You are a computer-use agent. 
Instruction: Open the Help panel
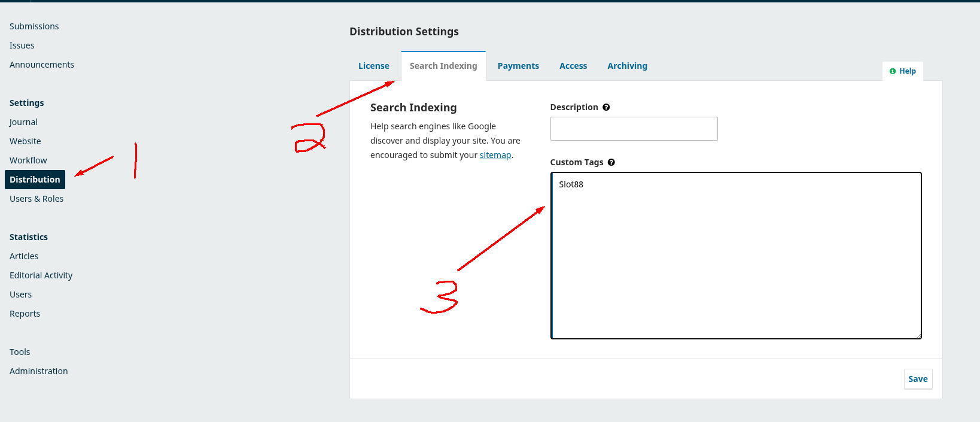(x=903, y=71)
